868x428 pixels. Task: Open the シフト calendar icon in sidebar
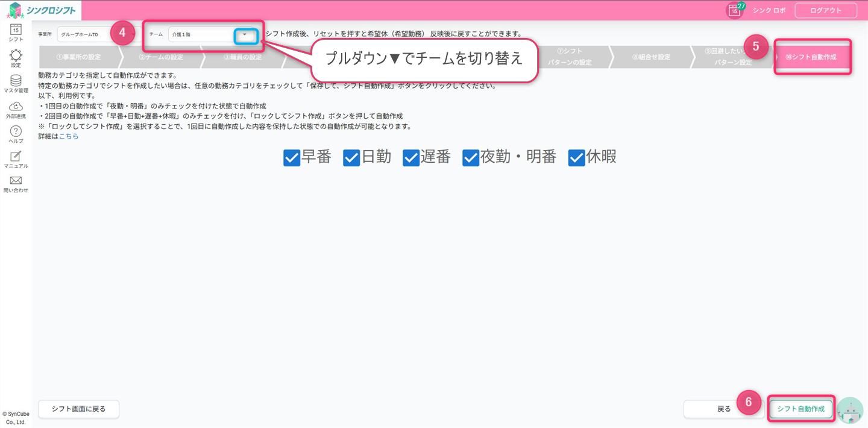tap(16, 29)
